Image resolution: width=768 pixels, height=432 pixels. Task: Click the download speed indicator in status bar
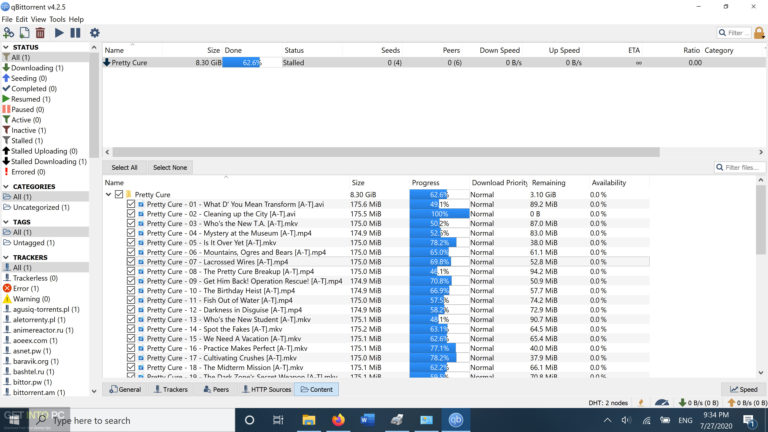point(698,403)
